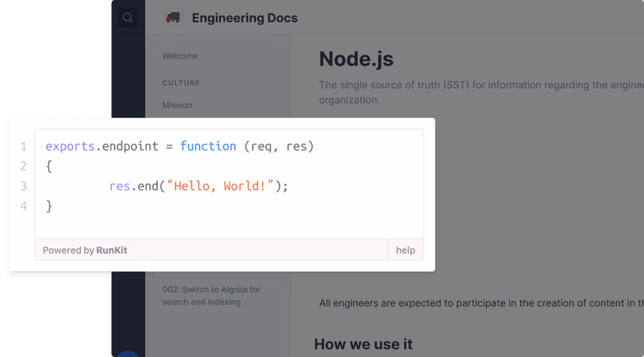Screen dimensions: 644x357
Task: Open the Engineering Docs home title
Action: [x=244, y=18]
